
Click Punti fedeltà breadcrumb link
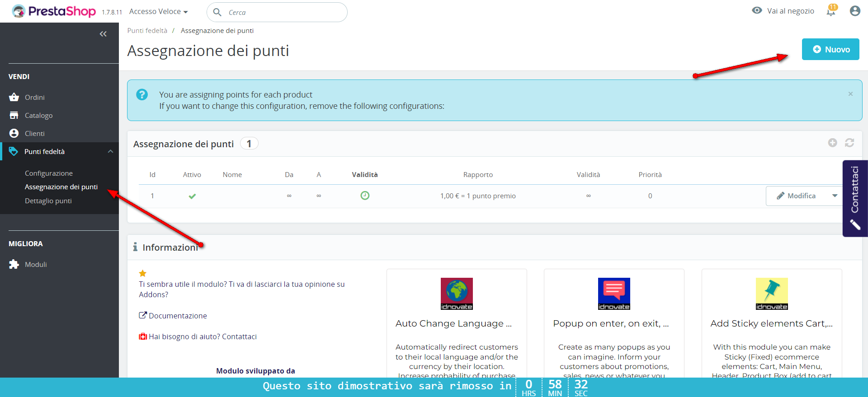[x=147, y=31]
